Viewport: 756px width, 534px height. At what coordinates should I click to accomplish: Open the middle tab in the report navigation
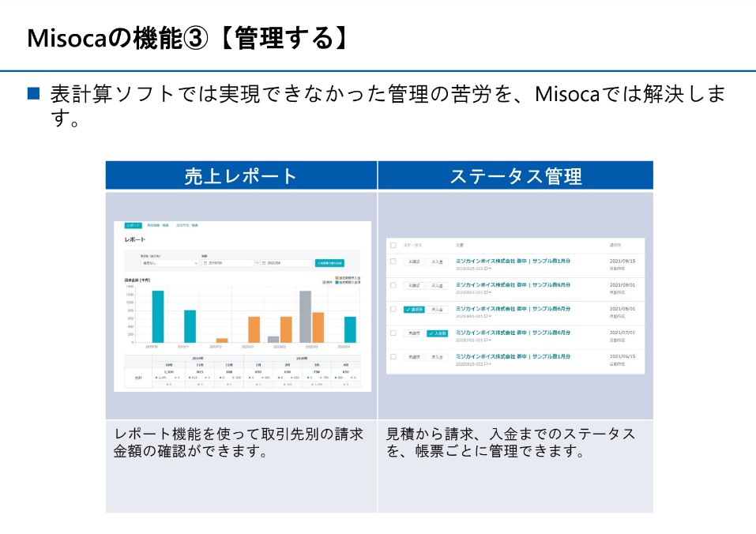point(158,226)
